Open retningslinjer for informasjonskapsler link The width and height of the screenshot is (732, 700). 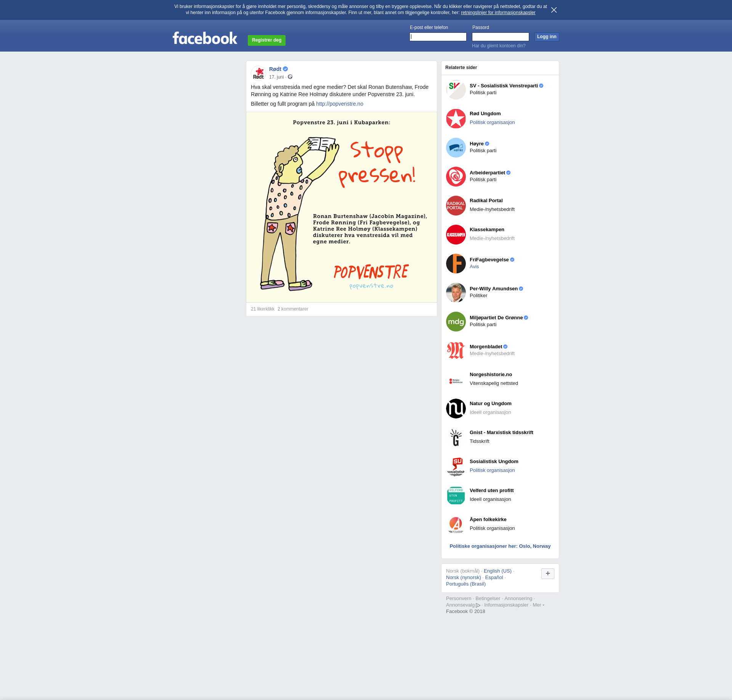point(498,13)
